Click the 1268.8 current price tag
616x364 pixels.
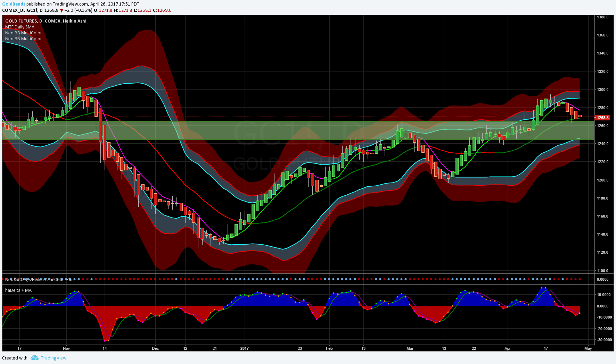[603, 118]
